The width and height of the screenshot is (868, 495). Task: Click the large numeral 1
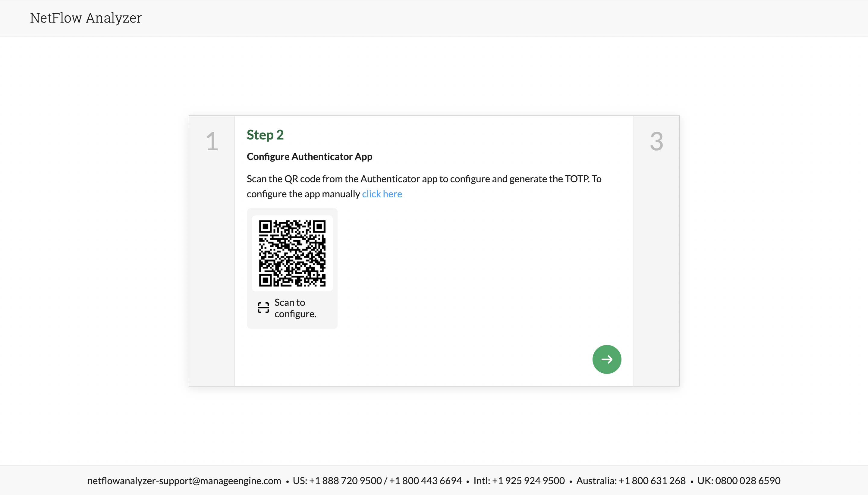(212, 141)
